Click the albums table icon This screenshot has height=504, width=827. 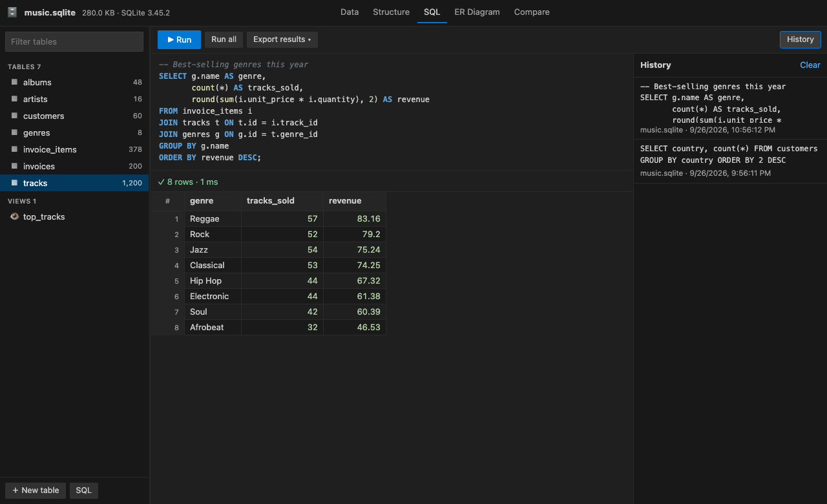point(14,82)
